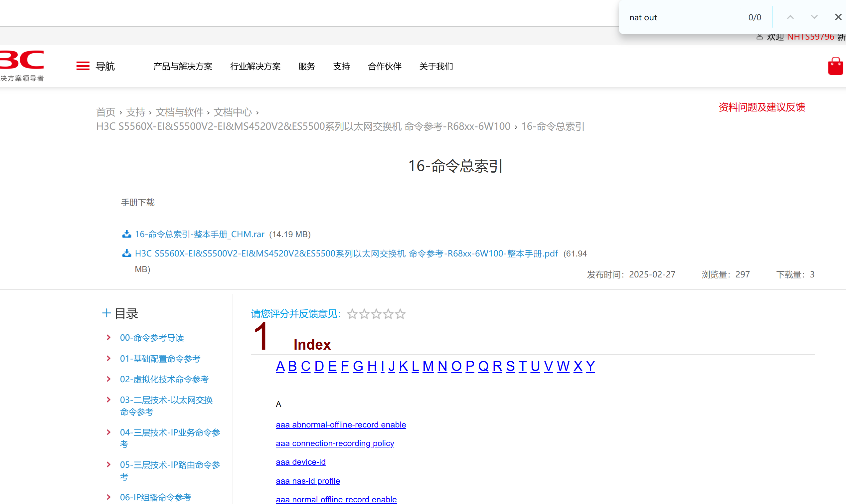Go to previous find result arrow
The image size is (846, 504).
790,17
